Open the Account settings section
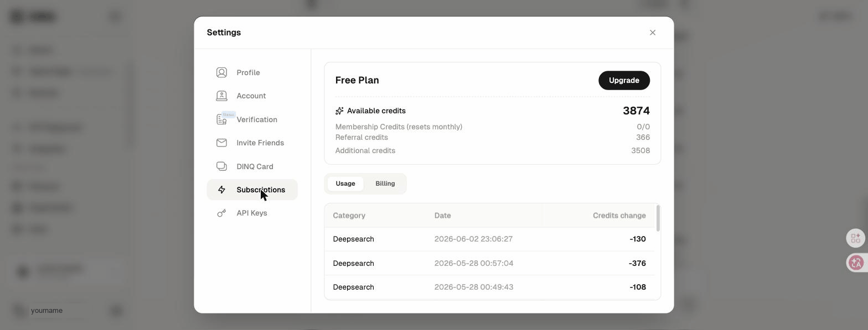Image resolution: width=868 pixels, height=330 pixels. [x=252, y=96]
